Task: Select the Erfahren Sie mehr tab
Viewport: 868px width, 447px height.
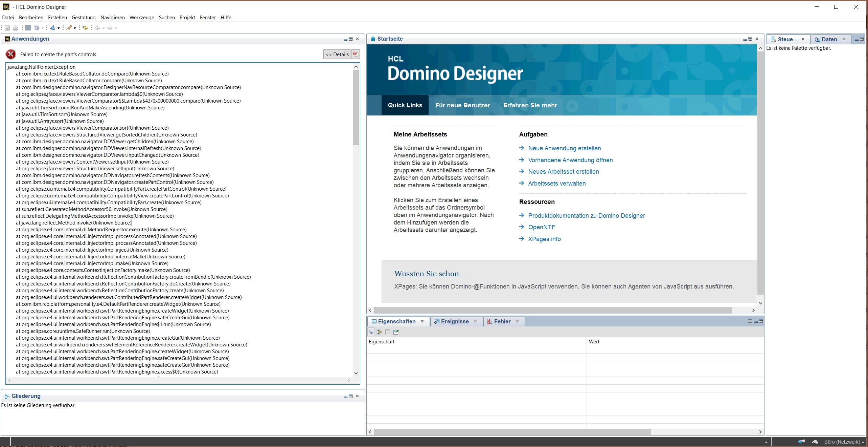Action: click(x=530, y=105)
